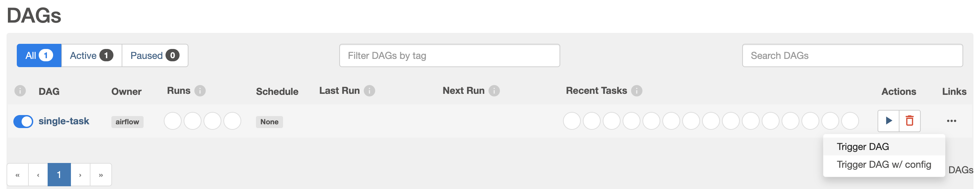Open the three-dots Links menu
Image resolution: width=980 pixels, height=189 pixels.
952,121
